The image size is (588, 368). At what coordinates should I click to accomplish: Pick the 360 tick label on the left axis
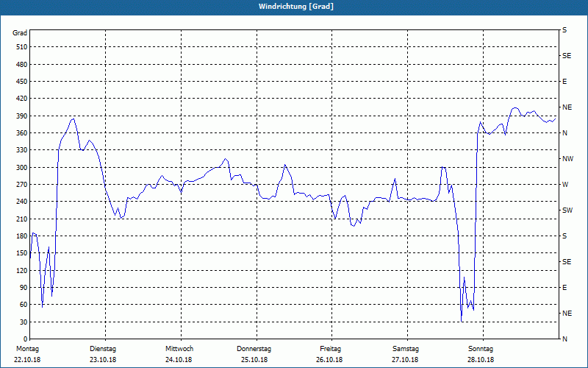21,133
